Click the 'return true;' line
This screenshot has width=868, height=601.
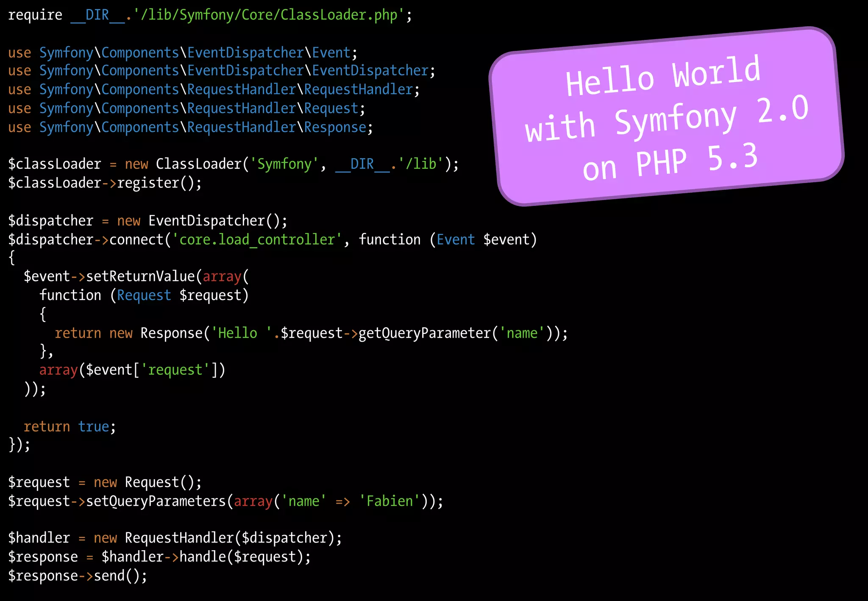click(70, 427)
